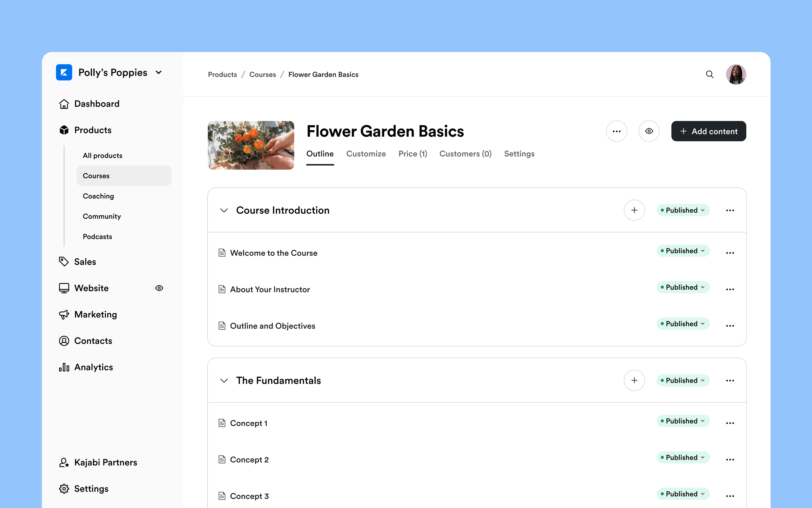Open the Polly's Poppies site switcher chevron

coord(159,73)
